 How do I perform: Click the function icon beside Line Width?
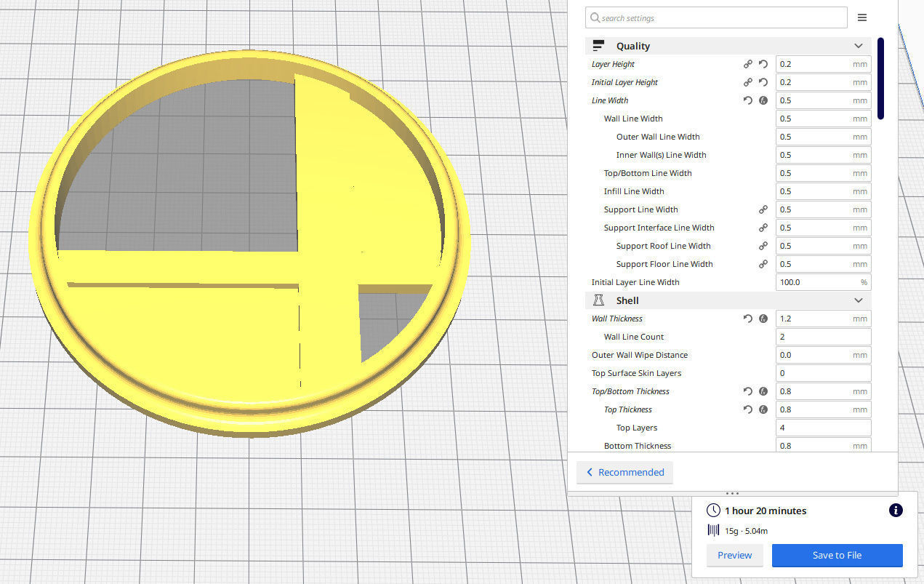[x=763, y=100]
